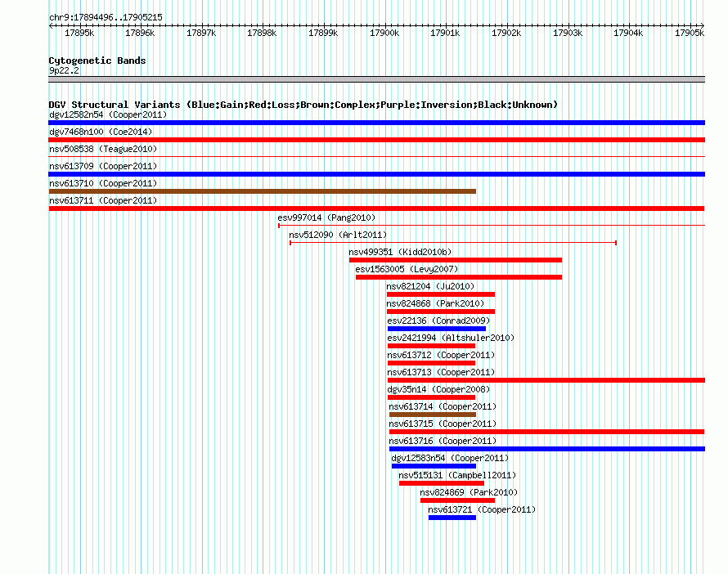728x574 pixels.
Task: Click the 17900k ruler tick label
Action: (x=384, y=33)
